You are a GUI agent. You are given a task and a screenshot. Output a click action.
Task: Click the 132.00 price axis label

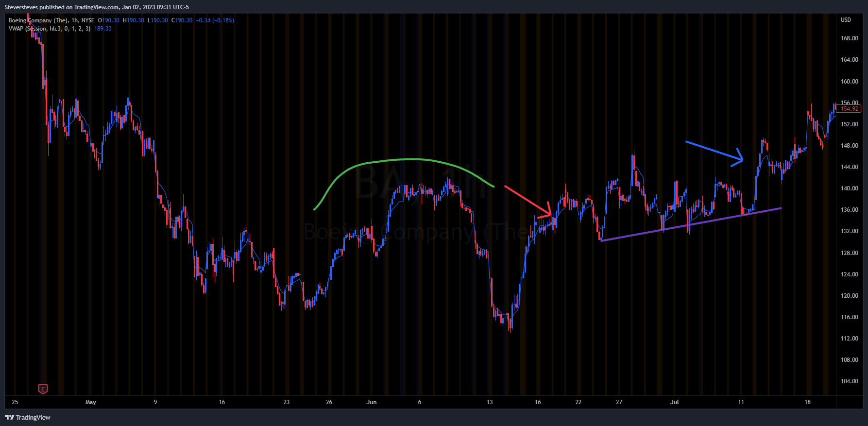tap(849, 231)
